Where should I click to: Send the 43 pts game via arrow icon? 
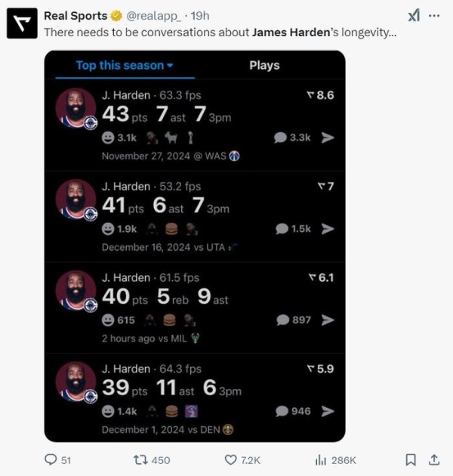click(328, 138)
